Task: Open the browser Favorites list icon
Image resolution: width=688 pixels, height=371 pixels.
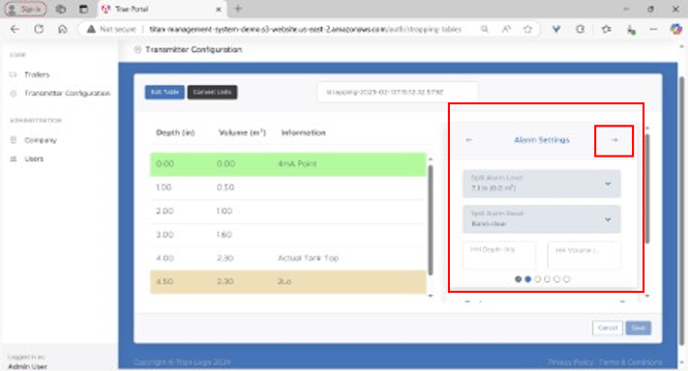Action: [x=606, y=29]
